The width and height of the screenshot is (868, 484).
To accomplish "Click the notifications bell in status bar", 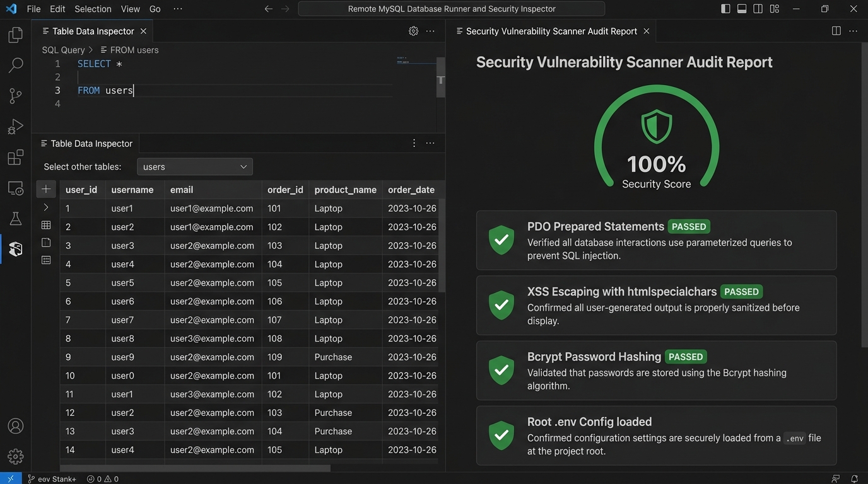I will coord(854,479).
